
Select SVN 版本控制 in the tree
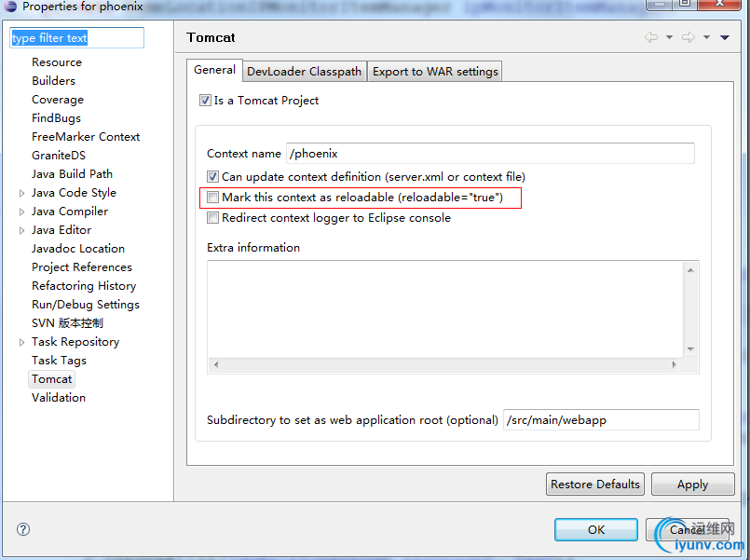coord(67,323)
